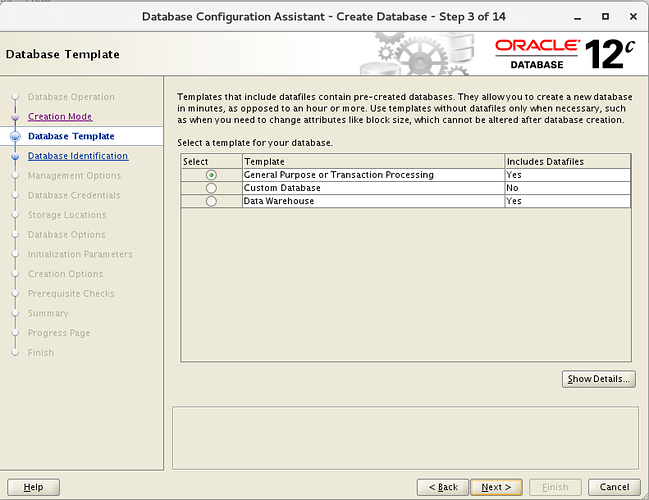Click the Includes Datafiles column header
Screen dimensions: 649x500
(x=567, y=161)
